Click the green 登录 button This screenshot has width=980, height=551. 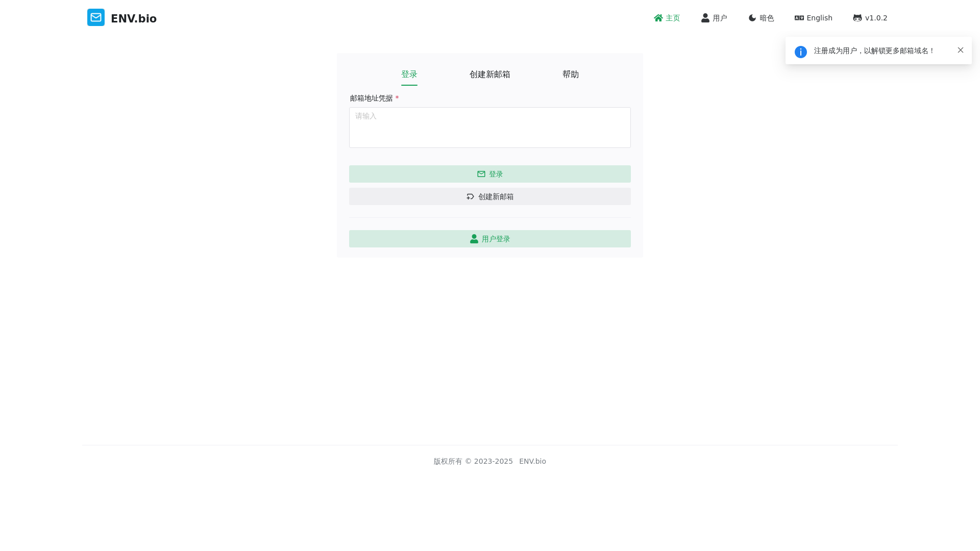pyautogui.click(x=490, y=174)
